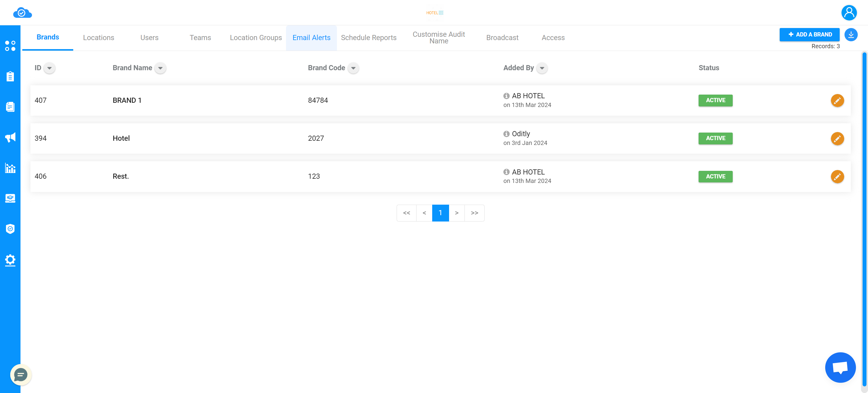Switch to the Location Groups tab
The image size is (868, 393).
[256, 38]
